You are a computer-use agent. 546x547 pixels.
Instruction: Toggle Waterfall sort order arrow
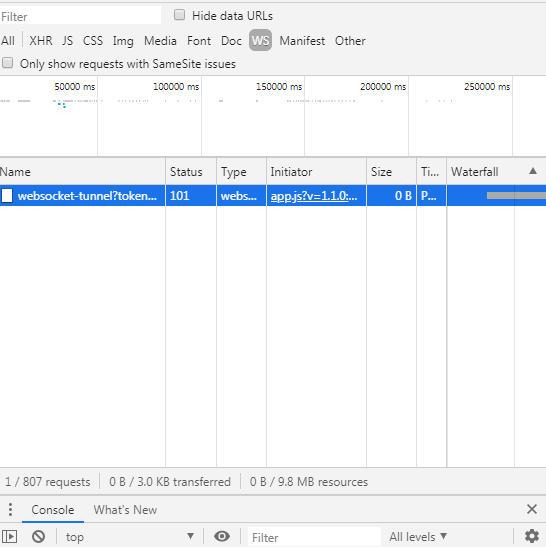[533, 171]
